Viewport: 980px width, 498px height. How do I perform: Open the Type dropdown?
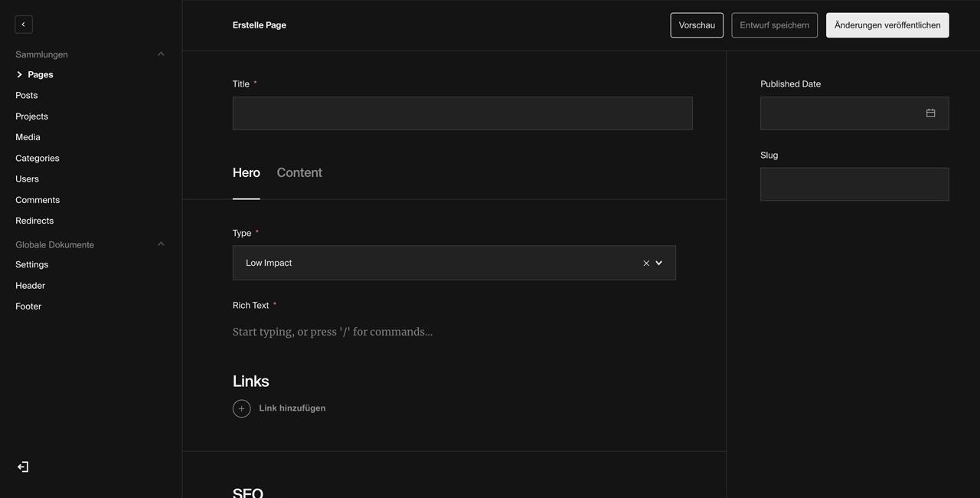tap(658, 263)
